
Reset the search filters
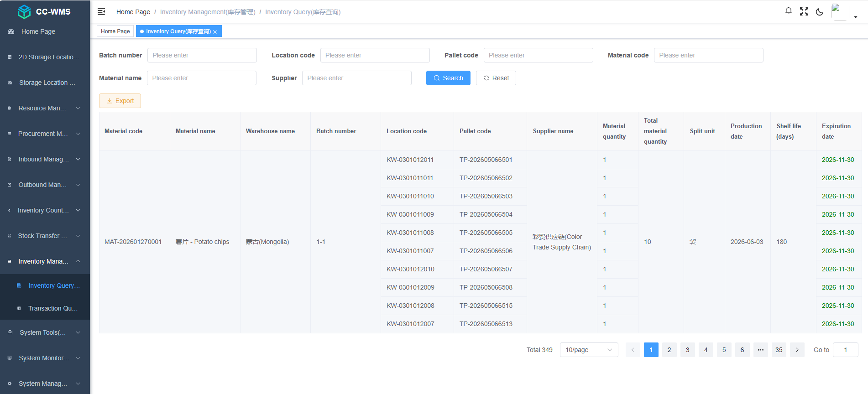[496, 78]
